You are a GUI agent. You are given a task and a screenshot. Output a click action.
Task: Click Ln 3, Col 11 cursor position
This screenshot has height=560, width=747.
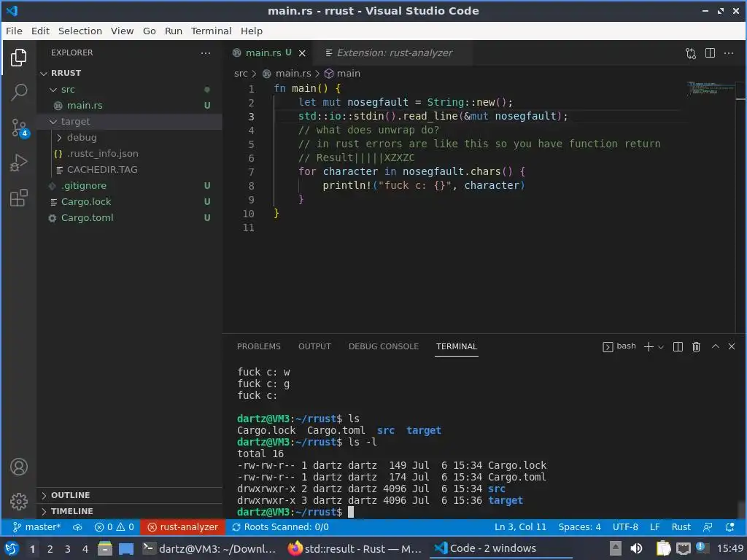[x=520, y=527]
